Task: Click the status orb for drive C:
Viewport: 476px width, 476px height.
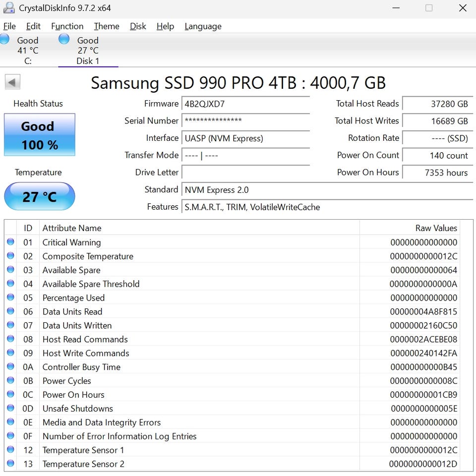Action: 4,39
